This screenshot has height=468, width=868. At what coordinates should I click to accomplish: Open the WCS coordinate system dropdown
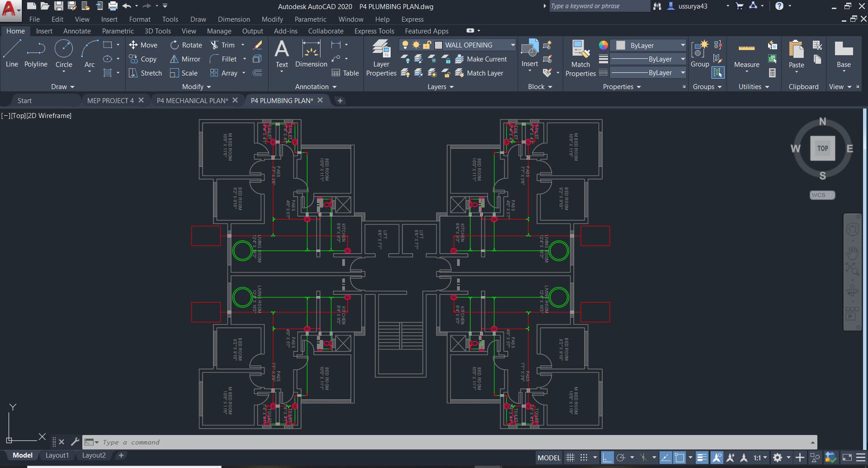pyautogui.click(x=822, y=195)
